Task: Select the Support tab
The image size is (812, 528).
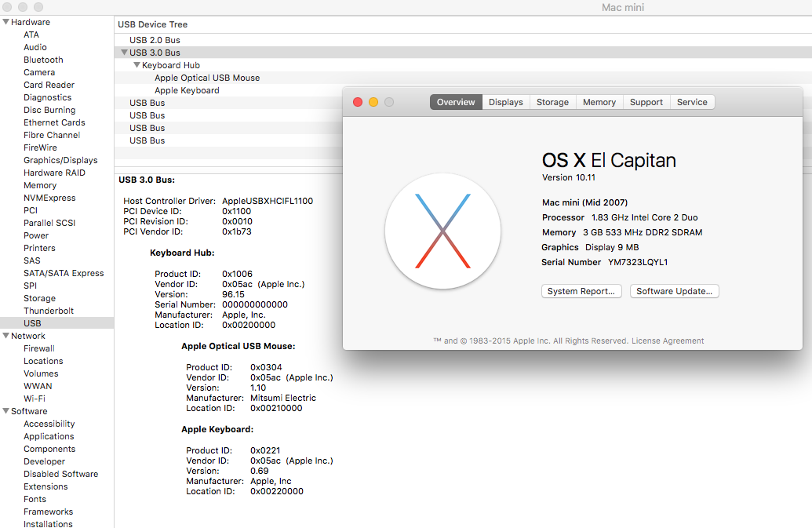Action: pyautogui.click(x=646, y=102)
